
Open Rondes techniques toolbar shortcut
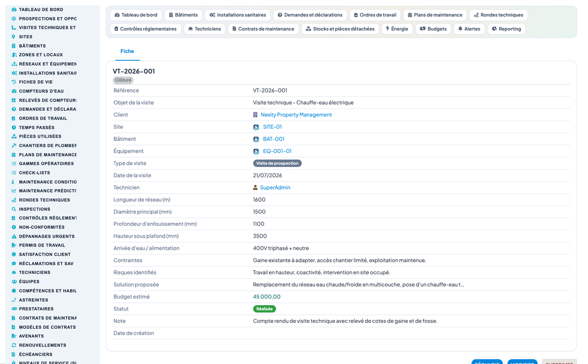[x=499, y=15]
